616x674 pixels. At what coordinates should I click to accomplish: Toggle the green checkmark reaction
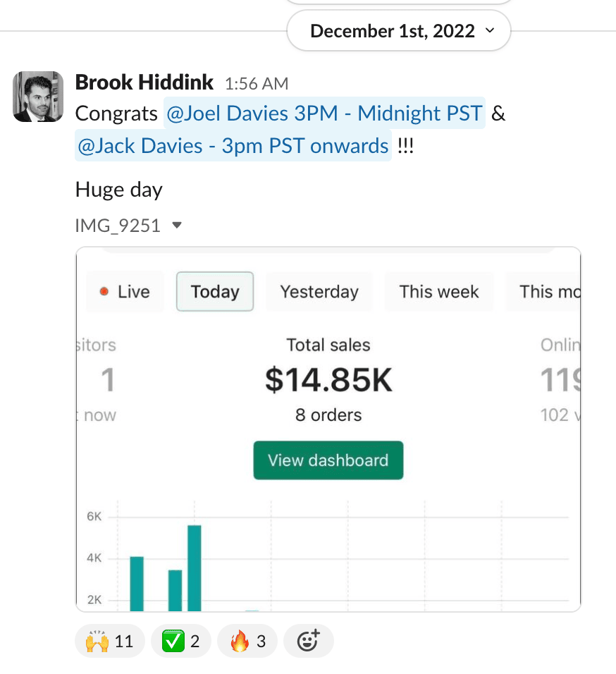(181, 642)
